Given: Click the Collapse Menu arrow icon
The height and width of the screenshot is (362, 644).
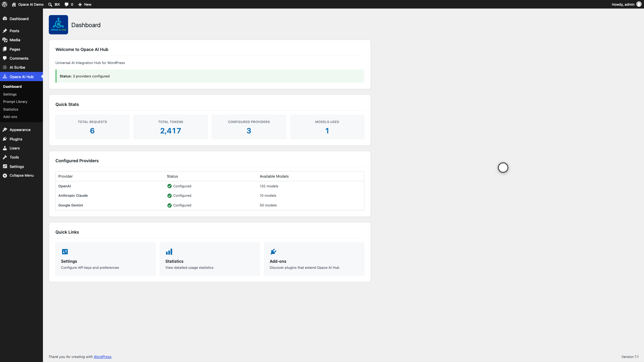Looking at the screenshot, I should coord(5,176).
